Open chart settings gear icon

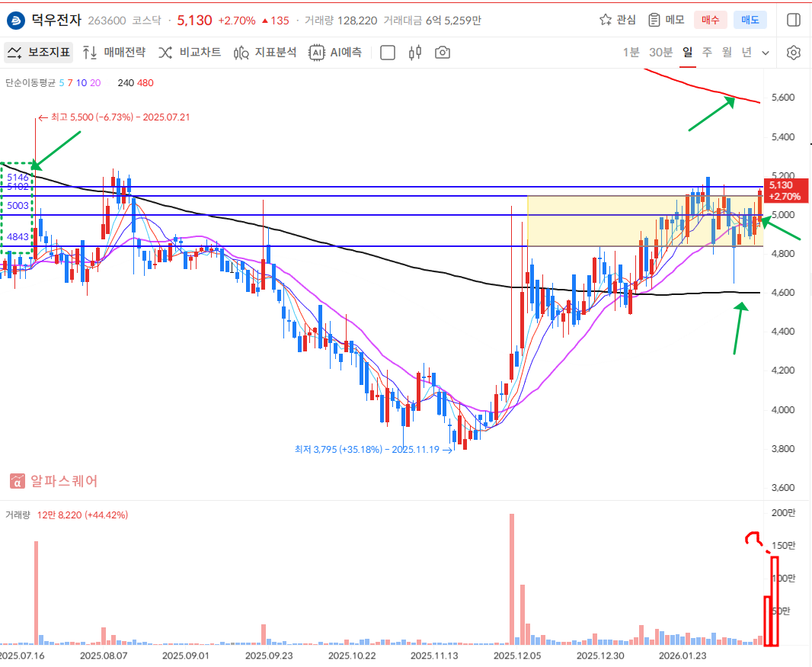[794, 53]
